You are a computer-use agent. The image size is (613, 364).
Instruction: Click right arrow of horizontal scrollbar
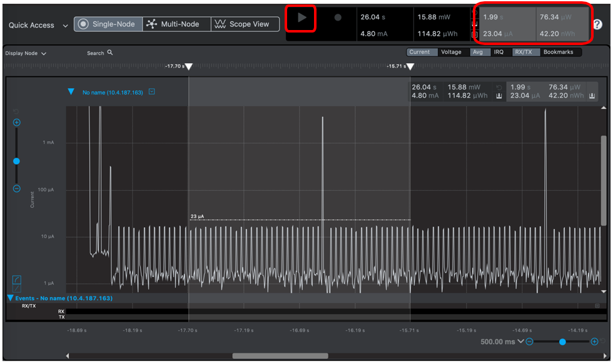click(x=605, y=356)
